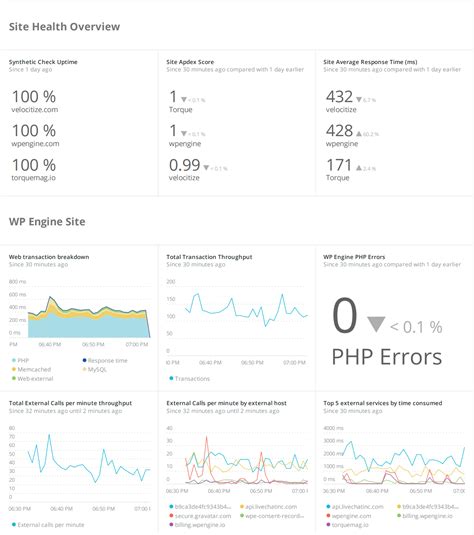Screen dimensions: 474x535
Task: Select secure.gravatar.com legend entry
Action: [200, 516]
